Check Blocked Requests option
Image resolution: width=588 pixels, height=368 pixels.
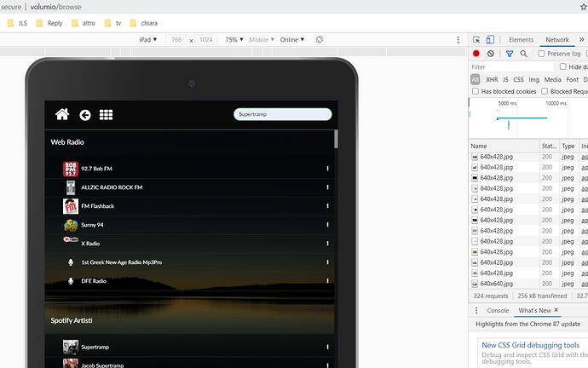545,91
